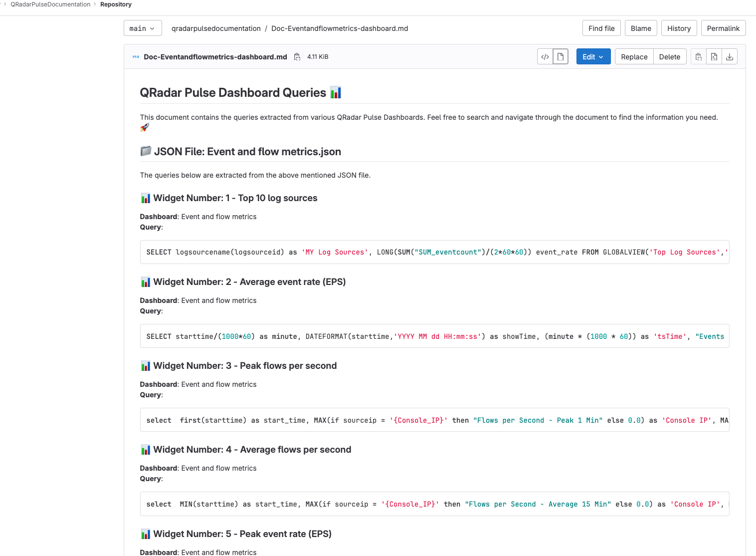
Task: Open Blame view
Action: coord(641,28)
